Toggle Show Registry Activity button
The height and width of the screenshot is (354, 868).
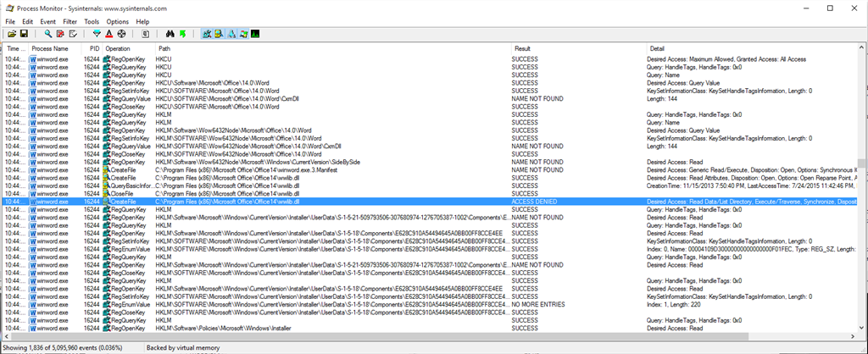point(207,34)
